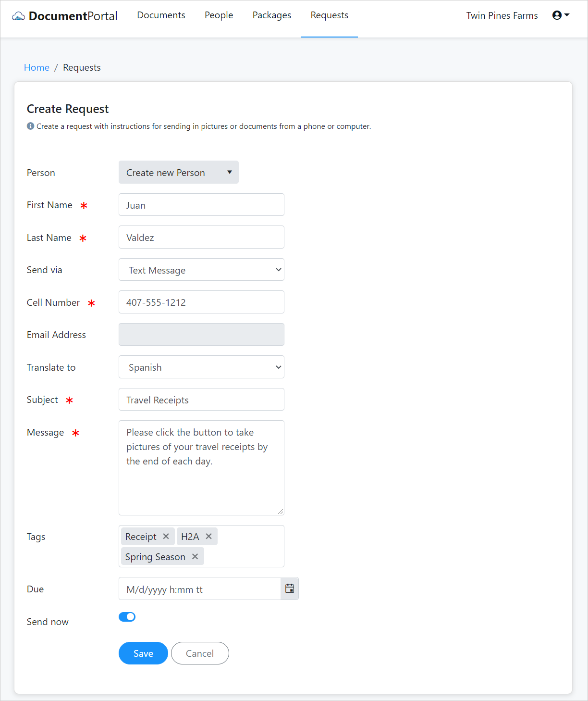Viewport: 588px width, 701px height.
Task: Click the Message text area
Action: (201, 466)
